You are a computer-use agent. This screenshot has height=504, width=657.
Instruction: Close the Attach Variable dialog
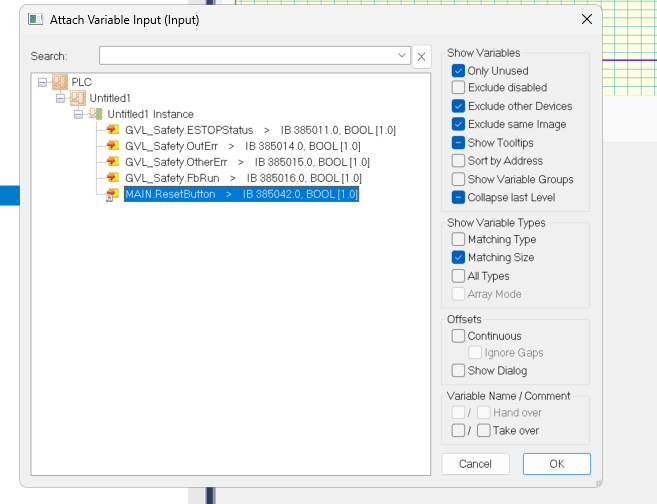pyautogui.click(x=587, y=19)
